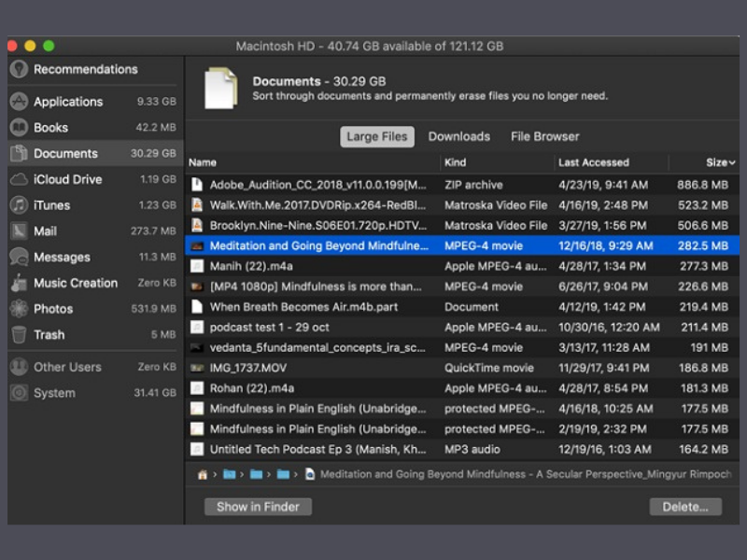Click the iCloud Drive cloud icon
Image resolution: width=747 pixels, height=560 pixels.
[19, 179]
